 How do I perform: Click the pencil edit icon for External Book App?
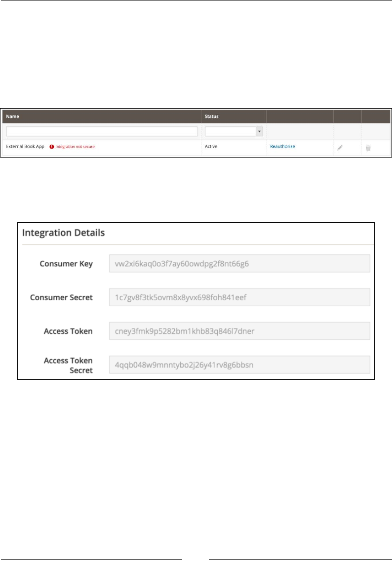(340, 148)
